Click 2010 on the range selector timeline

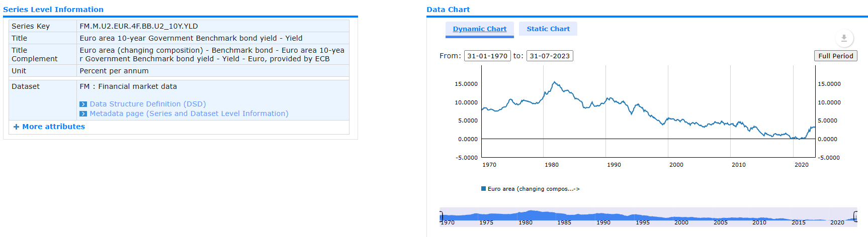pos(759,222)
